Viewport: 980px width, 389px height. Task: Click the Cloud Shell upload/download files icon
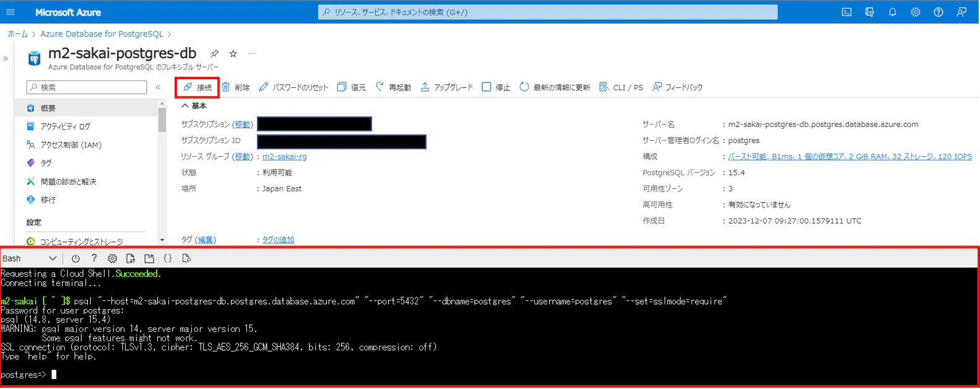click(x=131, y=258)
